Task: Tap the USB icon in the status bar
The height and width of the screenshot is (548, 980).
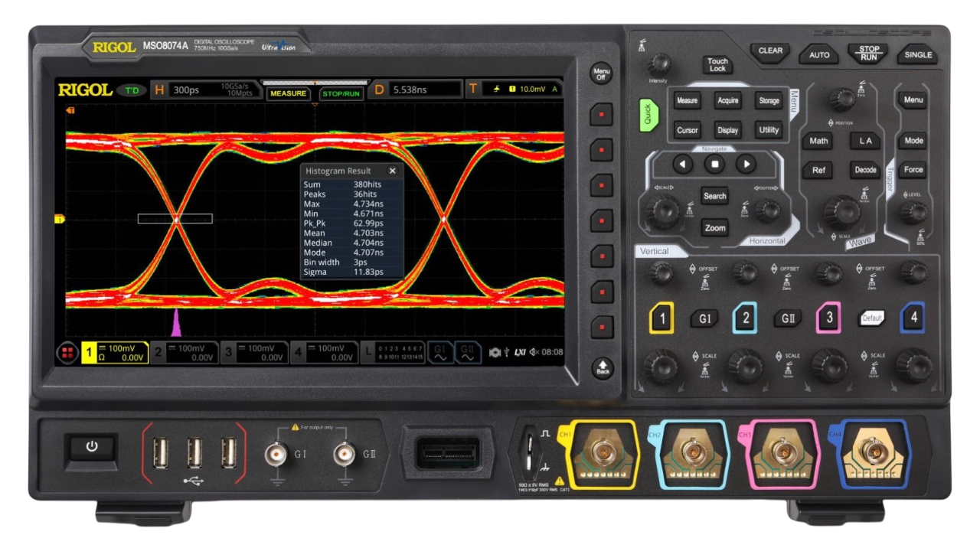Action: point(506,352)
